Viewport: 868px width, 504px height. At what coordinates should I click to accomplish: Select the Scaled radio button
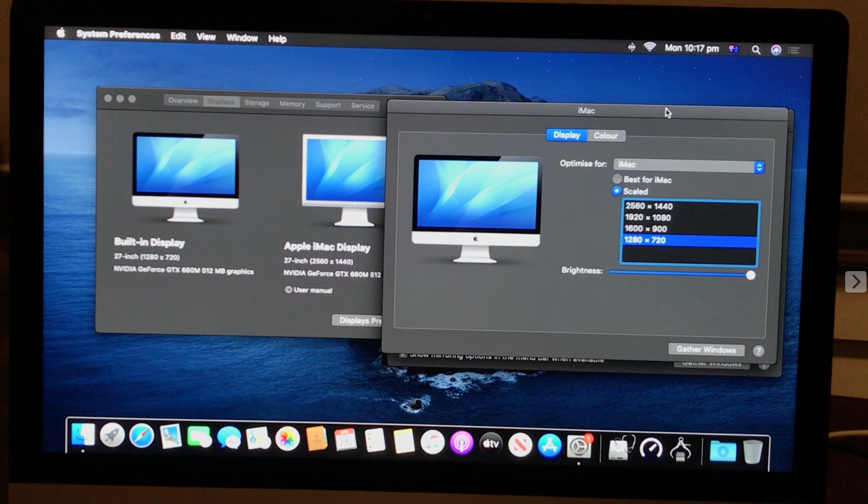tap(616, 191)
